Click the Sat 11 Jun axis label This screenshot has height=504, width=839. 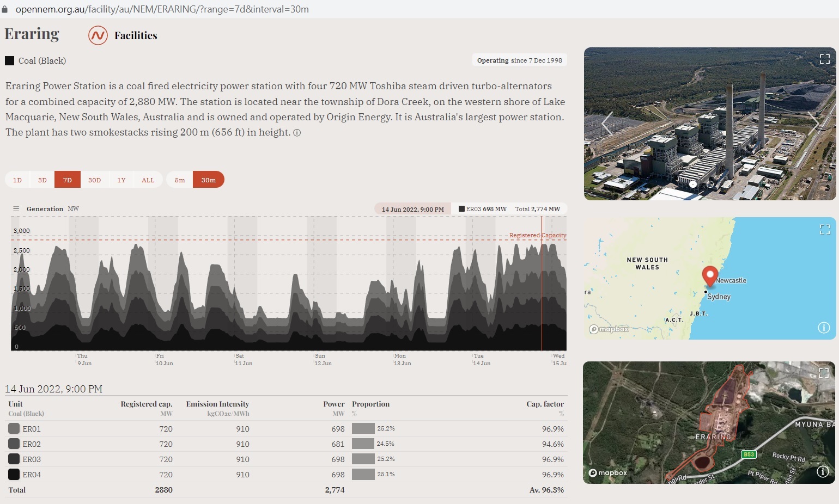click(x=244, y=359)
